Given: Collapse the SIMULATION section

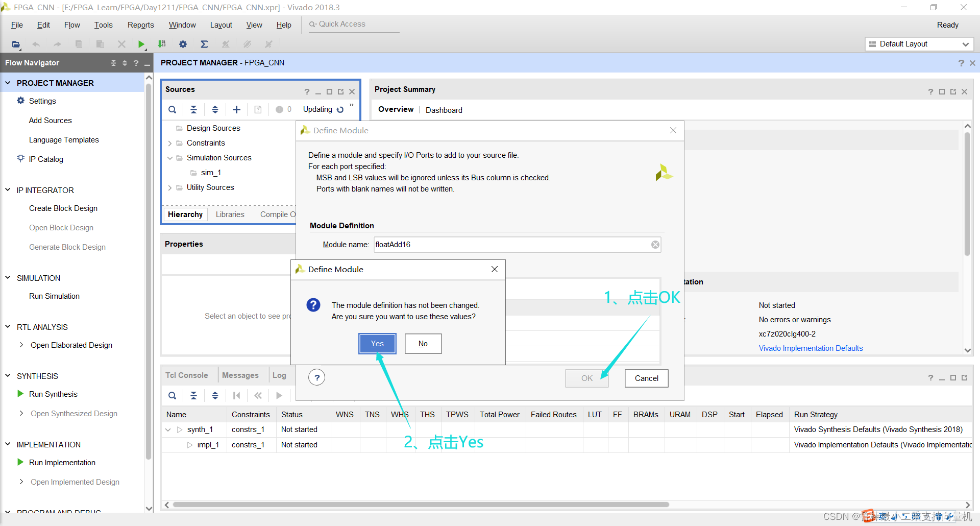Looking at the screenshot, I should pyautogui.click(x=8, y=278).
